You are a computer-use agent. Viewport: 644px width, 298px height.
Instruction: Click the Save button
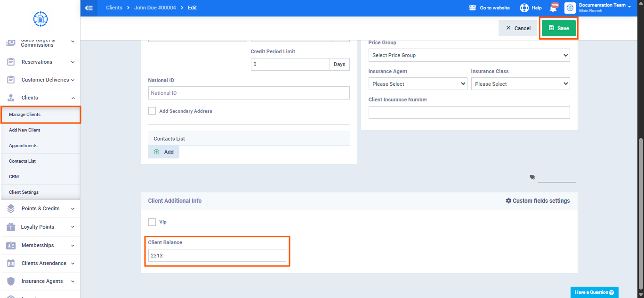pos(558,28)
